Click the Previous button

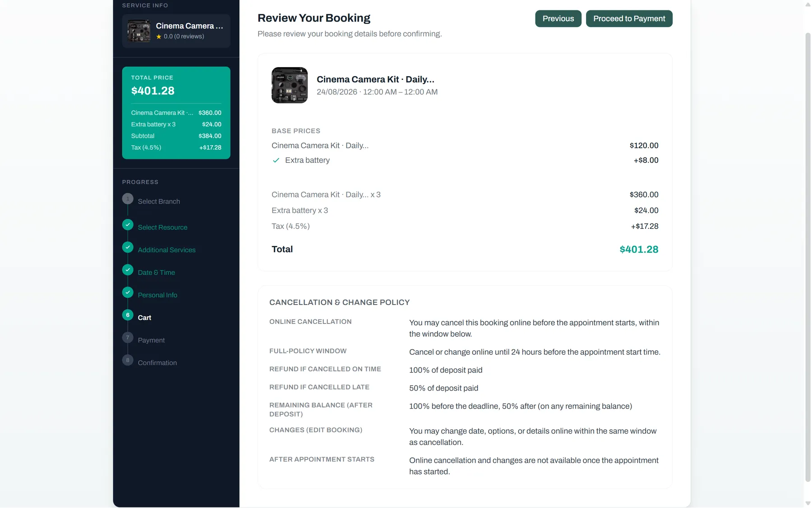pyautogui.click(x=558, y=18)
